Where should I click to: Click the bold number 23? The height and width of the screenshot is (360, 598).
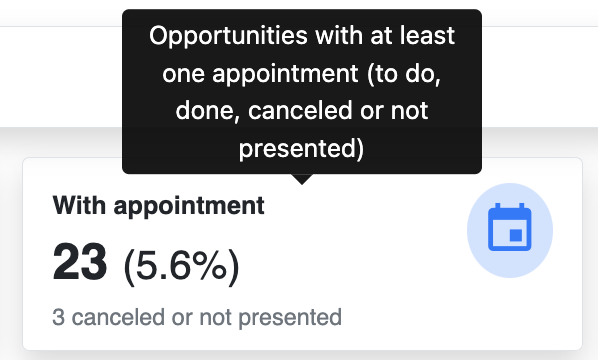80,262
